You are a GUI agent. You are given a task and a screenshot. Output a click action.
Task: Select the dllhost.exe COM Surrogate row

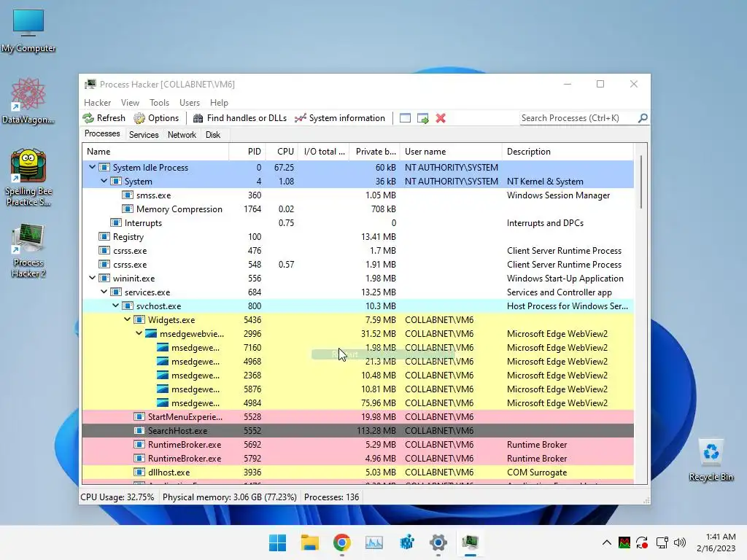coord(357,472)
